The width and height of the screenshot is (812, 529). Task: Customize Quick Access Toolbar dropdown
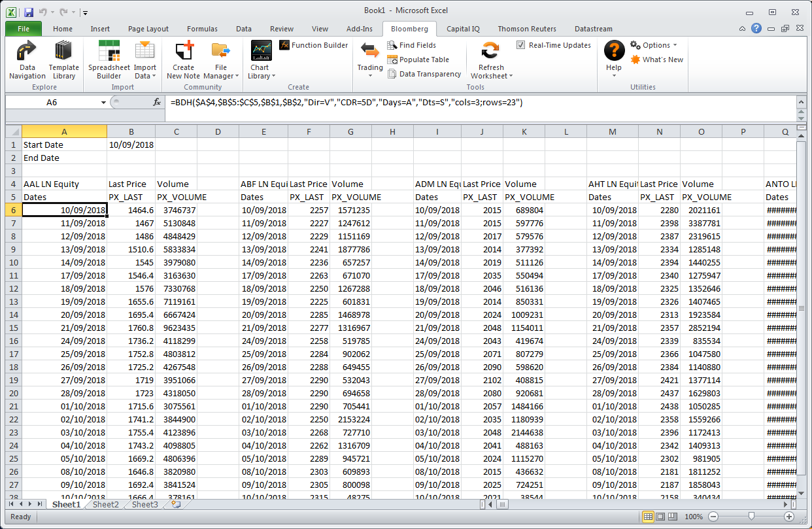(86, 12)
